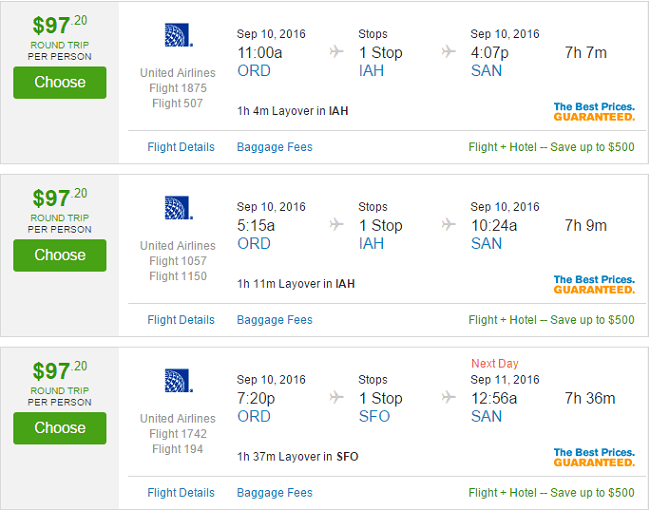Open Flight Details for Flight 1057
650x510 pixels.
click(181, 320)
